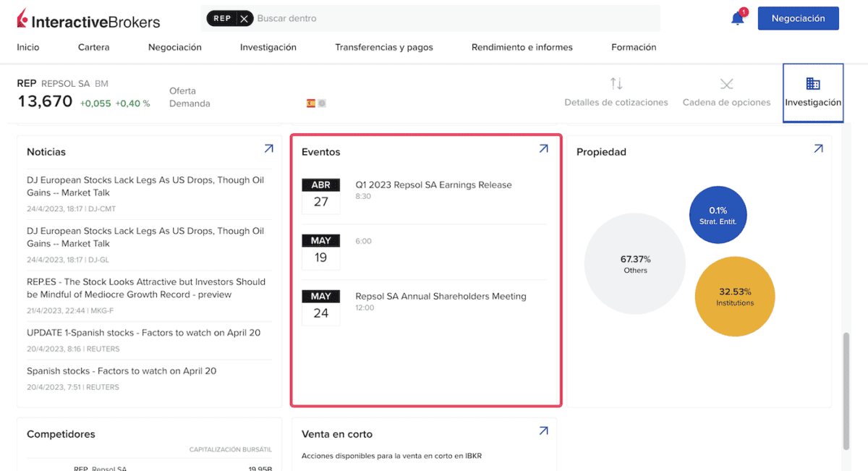This screenshot has width=868, height=471.
Task: Open the Inicio menu
Action: point(28,47)
